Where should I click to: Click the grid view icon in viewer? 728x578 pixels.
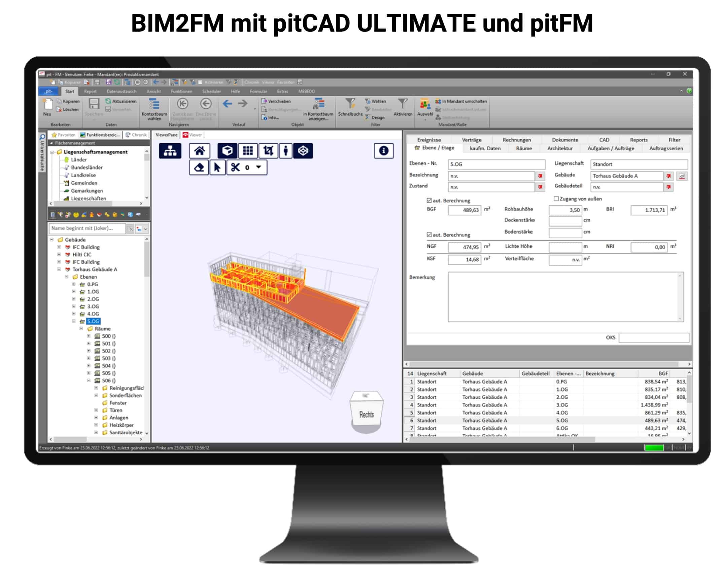pos(248,151)
